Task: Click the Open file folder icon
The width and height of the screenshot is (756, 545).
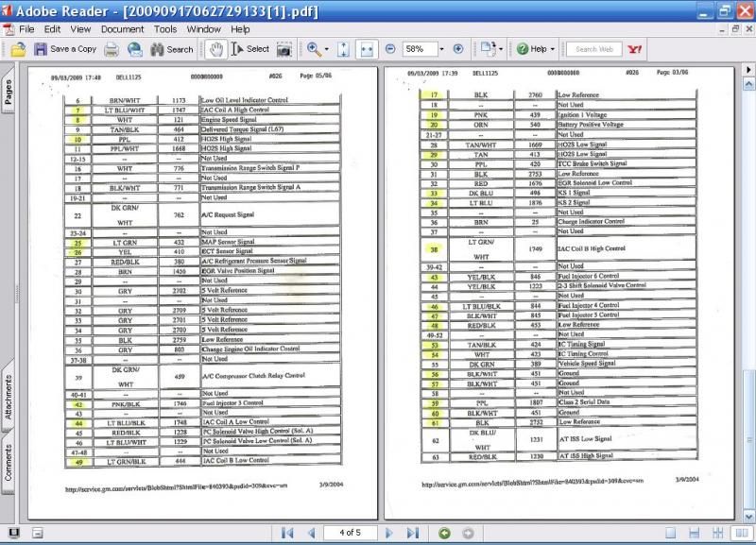Action: pyautogui.click(x=17, y=49)
